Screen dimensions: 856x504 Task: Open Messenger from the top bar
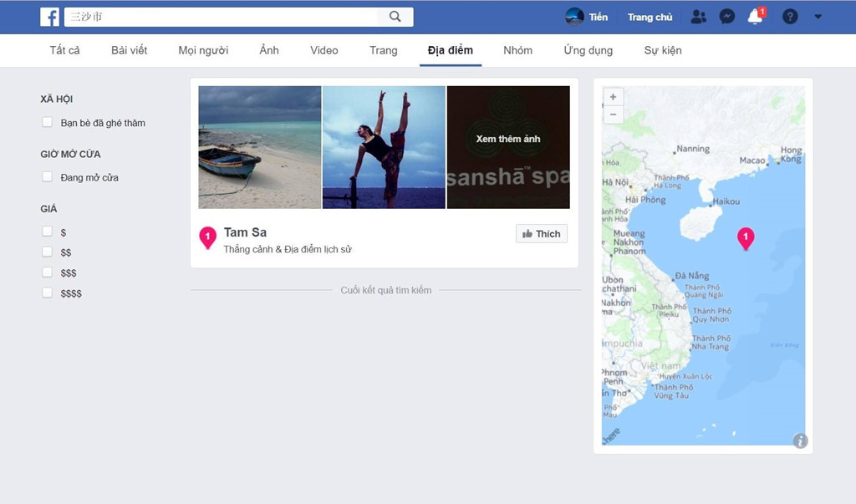[x=726, y=16]
